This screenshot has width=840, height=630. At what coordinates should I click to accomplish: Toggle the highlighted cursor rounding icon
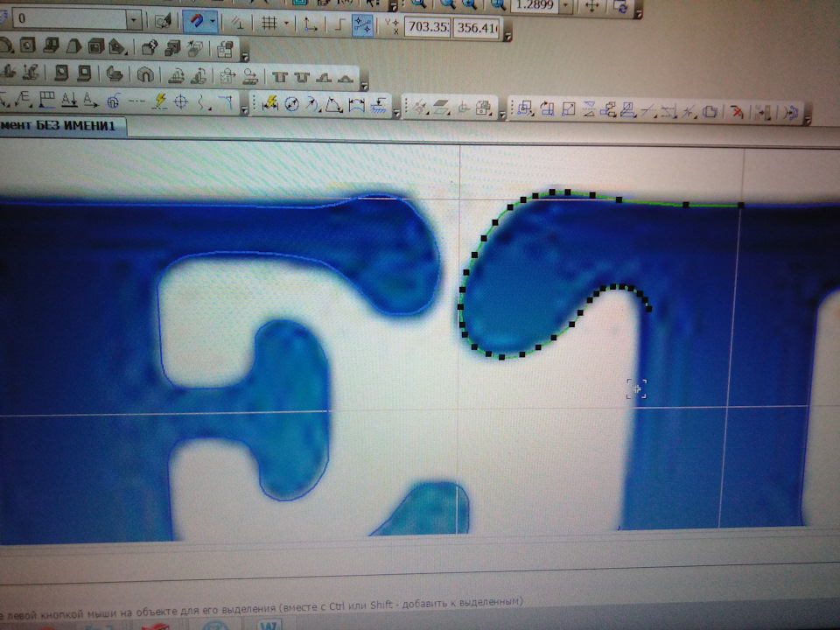pos(362,25)
